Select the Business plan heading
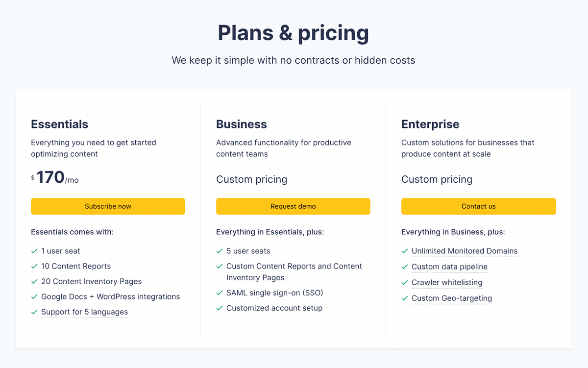This screenshot has height=368, width=588. (242, 124)
